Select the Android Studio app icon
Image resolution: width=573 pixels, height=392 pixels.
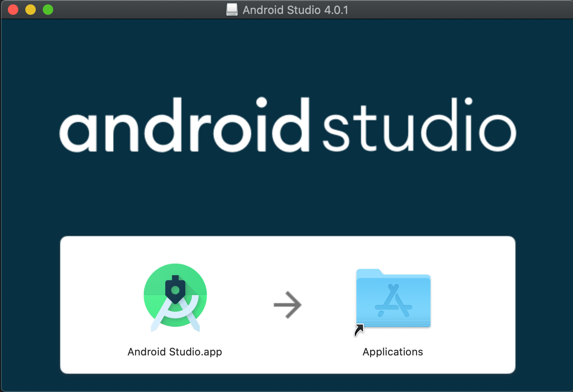(x=175, y=297)
